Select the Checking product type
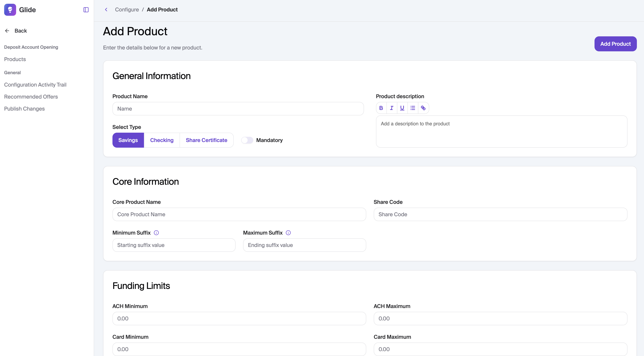Viewport: 644px width, 356px height. (x=162, y=140)
